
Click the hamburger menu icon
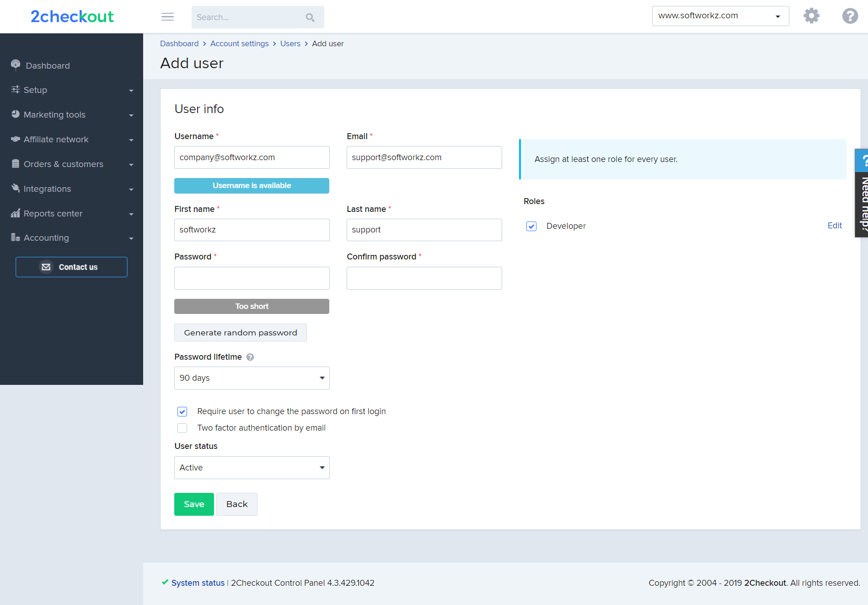click(x=167, y=17)
